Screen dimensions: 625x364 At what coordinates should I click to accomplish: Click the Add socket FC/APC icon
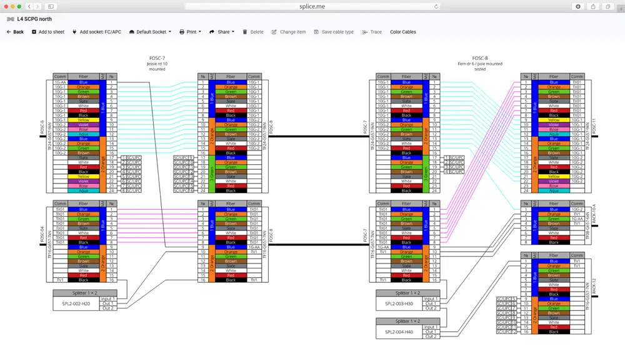[73, 32]
